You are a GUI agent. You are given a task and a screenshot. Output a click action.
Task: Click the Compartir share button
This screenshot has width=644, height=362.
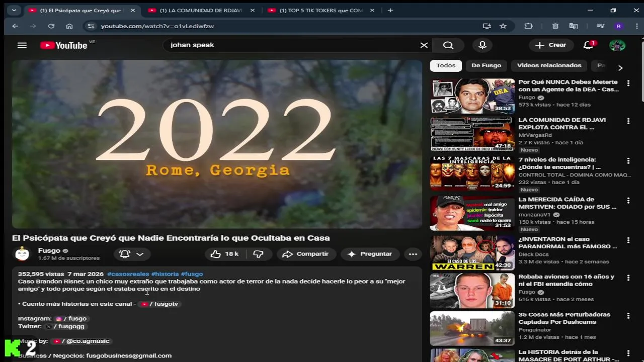[x=305, y=254]
